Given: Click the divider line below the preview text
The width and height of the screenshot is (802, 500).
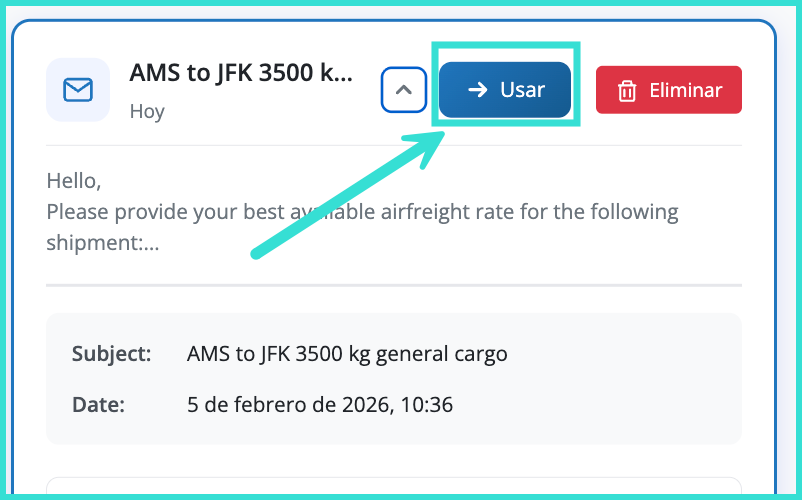Looking at the screenshot, I should [x=394, y=285].
